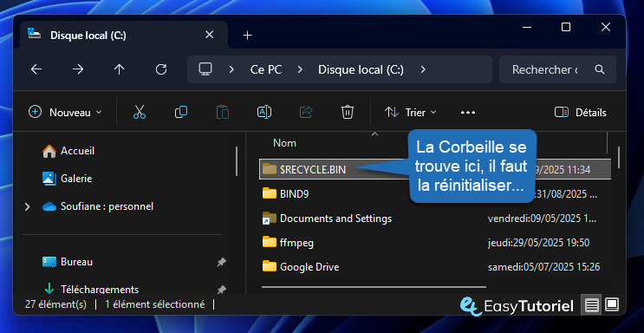This screenshot has width=644, height=333.
Task: Select the ffmpeg folder icon
Action: [x=270, y=242]
